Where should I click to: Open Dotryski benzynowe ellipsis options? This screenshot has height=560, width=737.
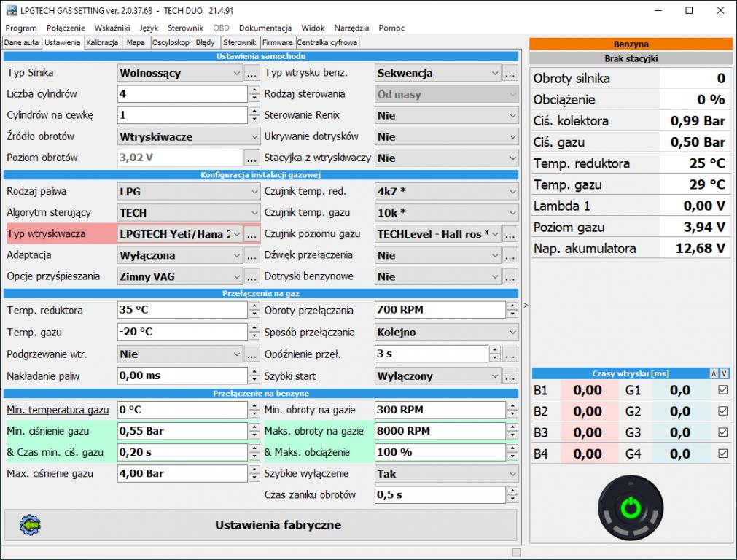[510, 276]
